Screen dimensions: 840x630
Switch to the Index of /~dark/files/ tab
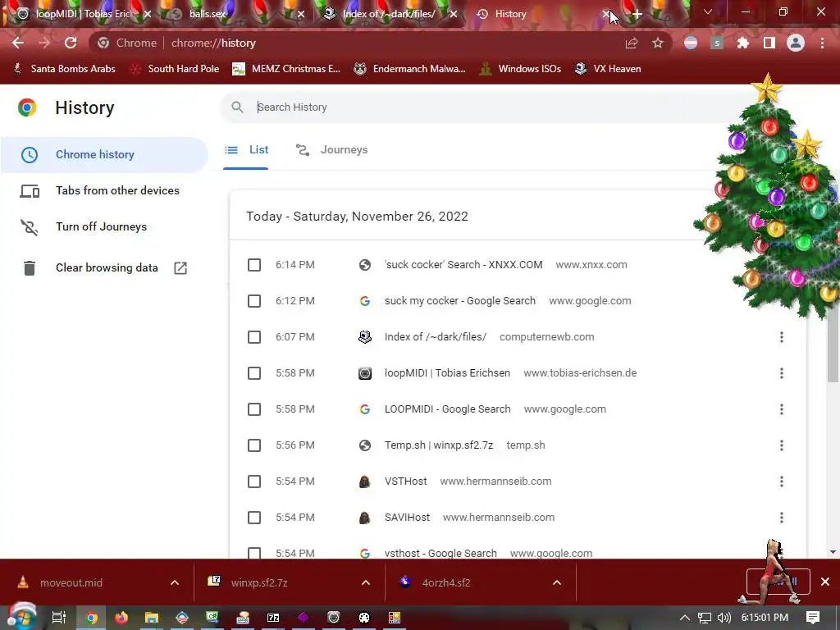point(390,14)
